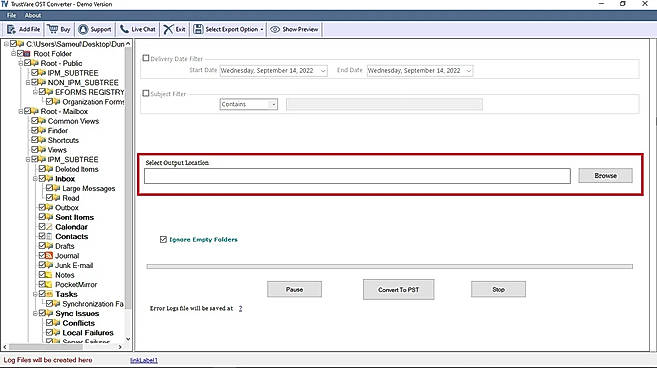The image size is (657, 368).
Task: Click Convert To PST button
Action: click(x=398, y=290)
